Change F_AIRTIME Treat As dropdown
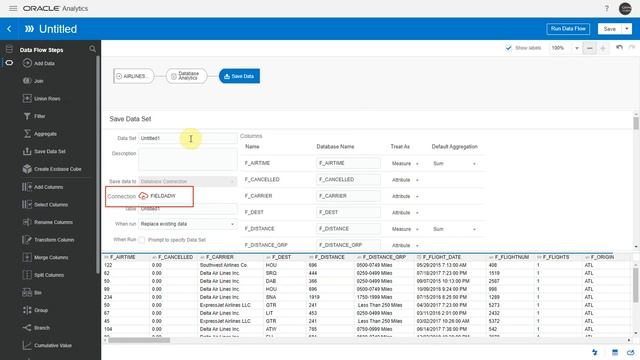Viewport: 640px width, 360px height. click(405, 163)
